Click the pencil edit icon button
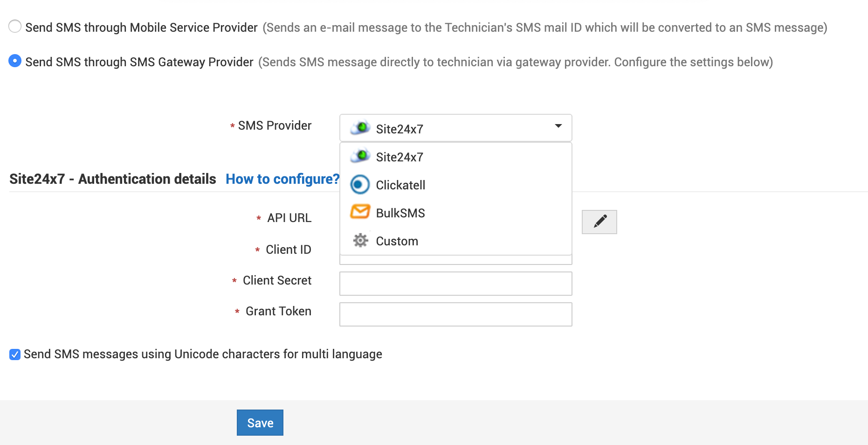Screen dimensions: 868x445 tap(599, 222)
